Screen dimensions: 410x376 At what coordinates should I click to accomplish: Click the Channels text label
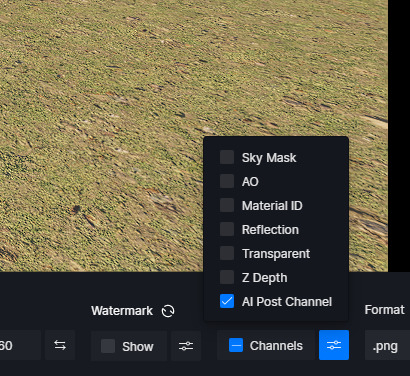pos(276,346)
